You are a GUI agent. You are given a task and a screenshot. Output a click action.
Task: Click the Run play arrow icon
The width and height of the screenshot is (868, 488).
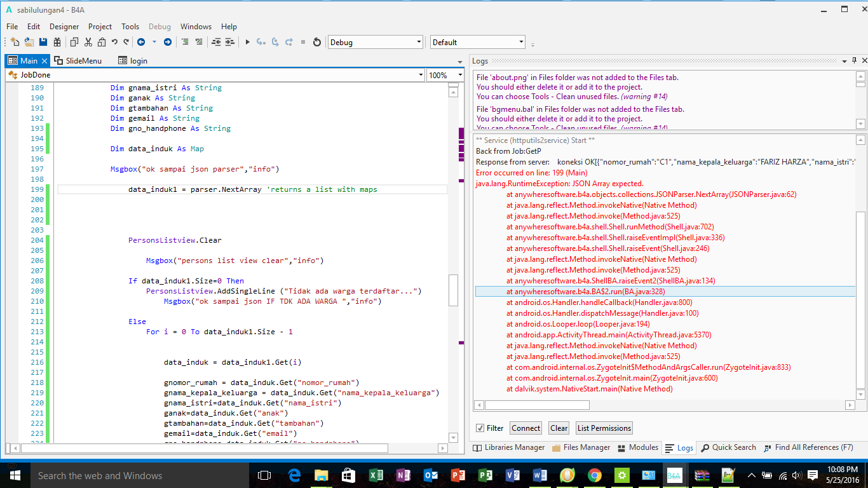click(247, 42)
